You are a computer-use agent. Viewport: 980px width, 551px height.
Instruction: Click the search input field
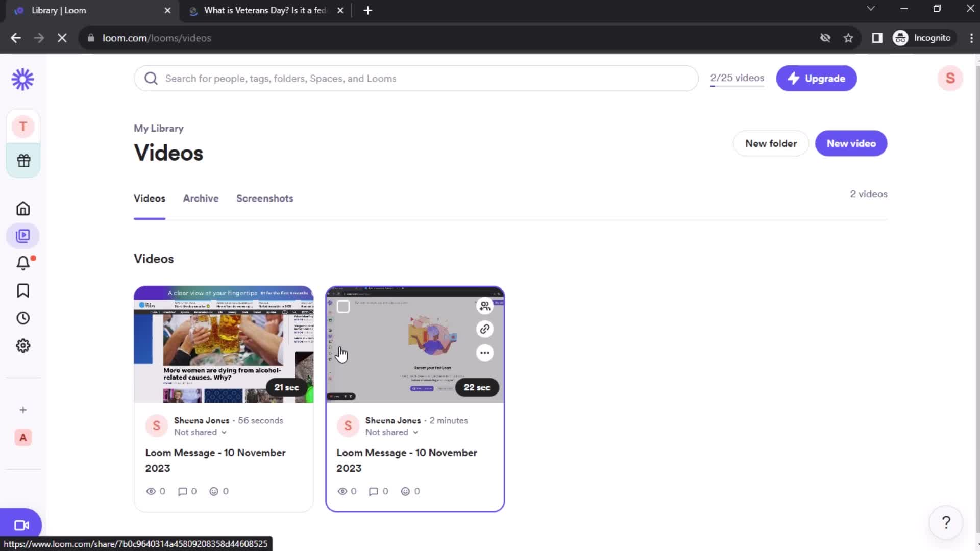tap(416, 78)
